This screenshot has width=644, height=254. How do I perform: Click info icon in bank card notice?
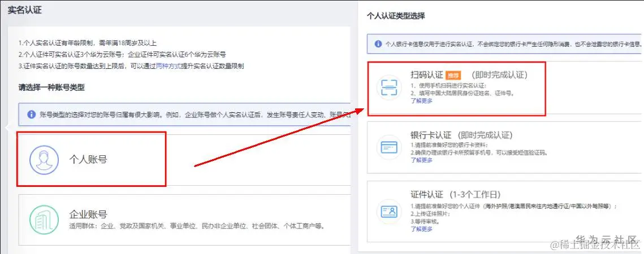[x=378, y=43]
